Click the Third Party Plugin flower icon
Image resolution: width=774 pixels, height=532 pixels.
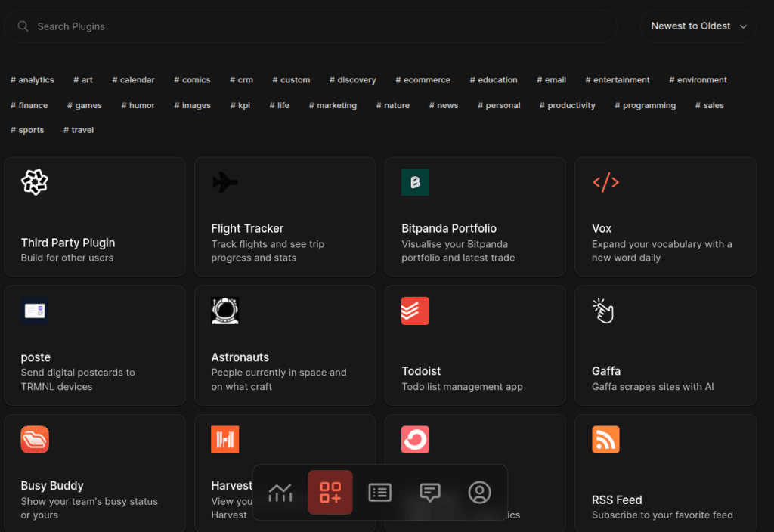(35, 182)
